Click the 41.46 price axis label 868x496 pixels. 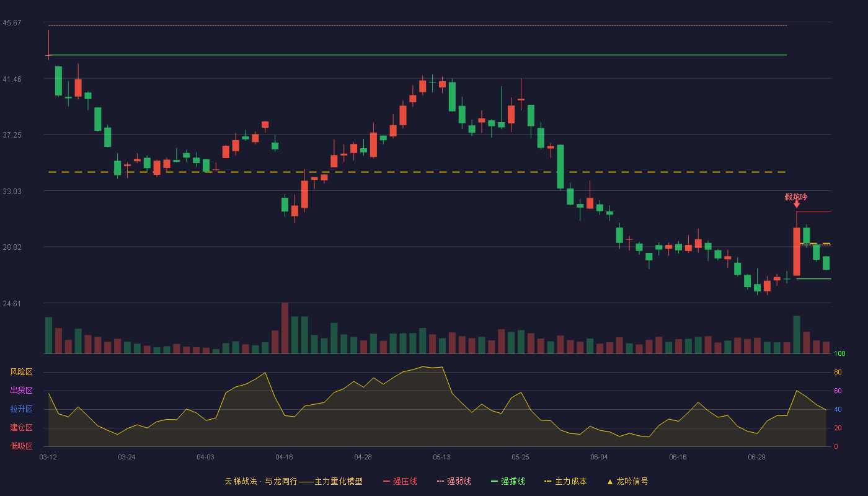12,79
